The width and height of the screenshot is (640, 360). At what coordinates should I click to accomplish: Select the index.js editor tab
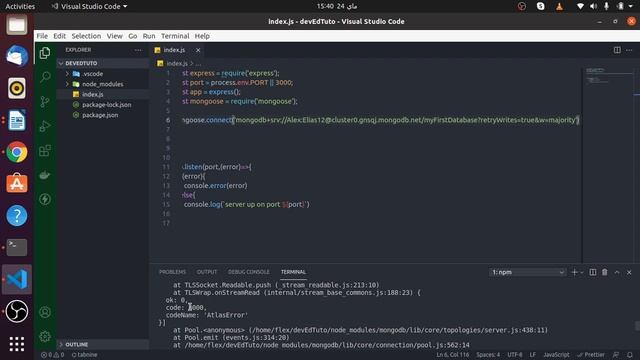tap(174, 50)
